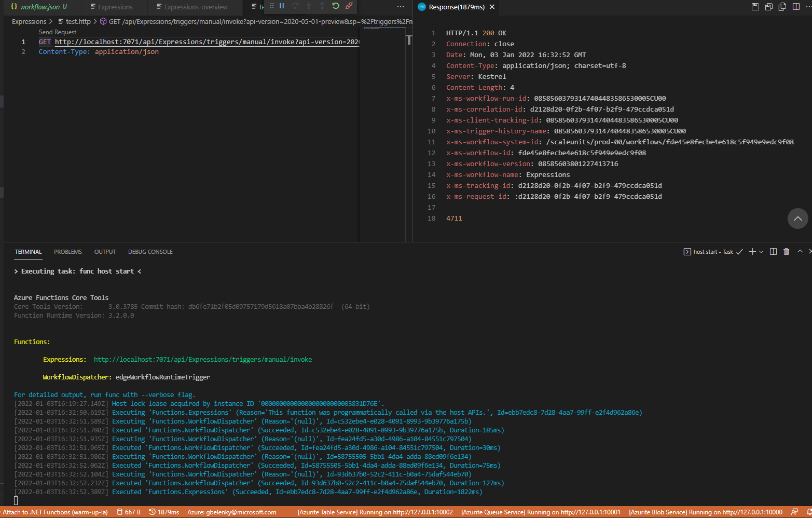Click the test.http breadcrumb item
812x518 pixels.
pos(74,22)
